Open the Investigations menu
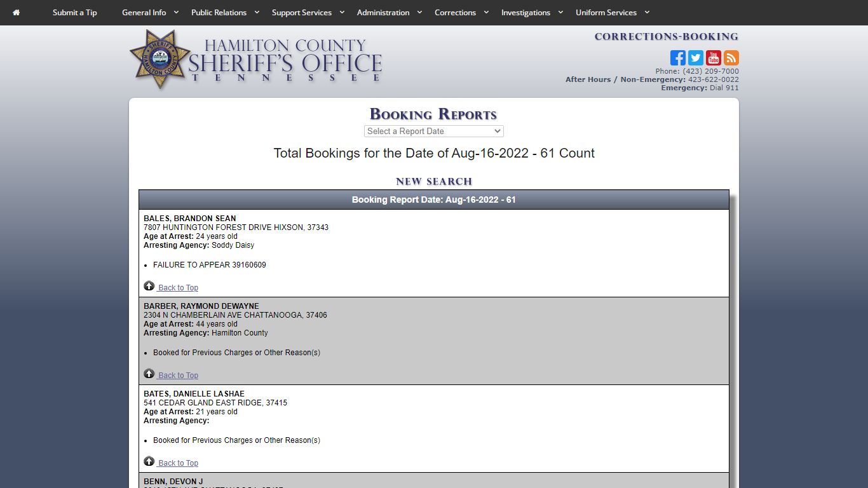This screenshot has height=488, width=868. 526,13
